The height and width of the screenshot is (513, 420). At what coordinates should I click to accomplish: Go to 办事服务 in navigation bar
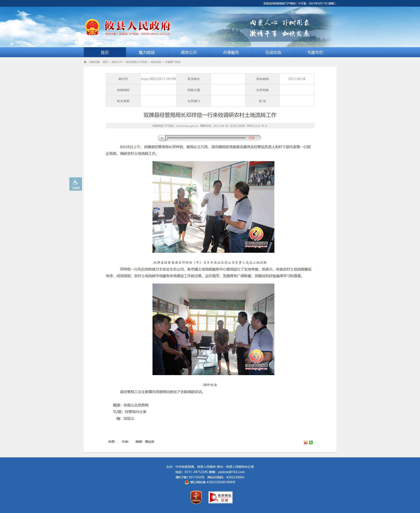pos(231,52)
